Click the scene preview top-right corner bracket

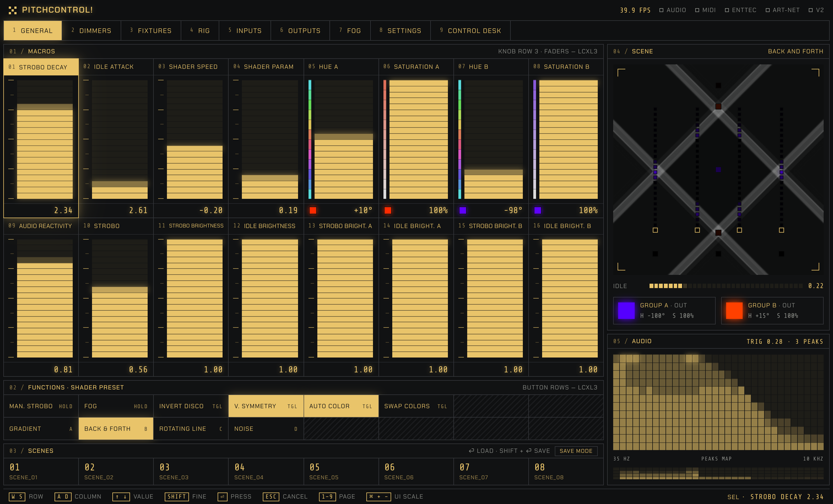pyautogui.click(x=815, y=72)
